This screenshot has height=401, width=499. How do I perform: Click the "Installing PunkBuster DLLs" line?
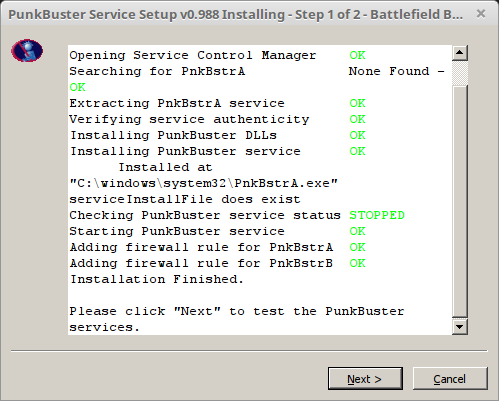(173, 135)
